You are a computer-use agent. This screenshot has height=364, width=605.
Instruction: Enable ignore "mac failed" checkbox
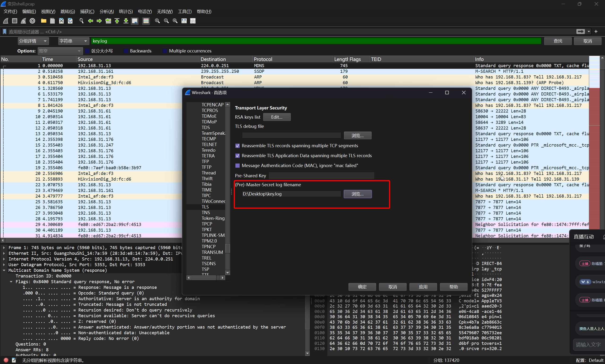click(x=237, y=165)
